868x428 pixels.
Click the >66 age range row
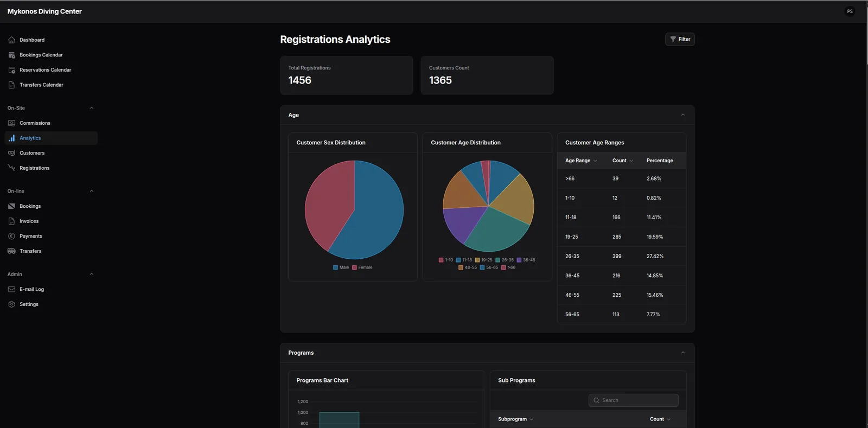click(622, 178)
